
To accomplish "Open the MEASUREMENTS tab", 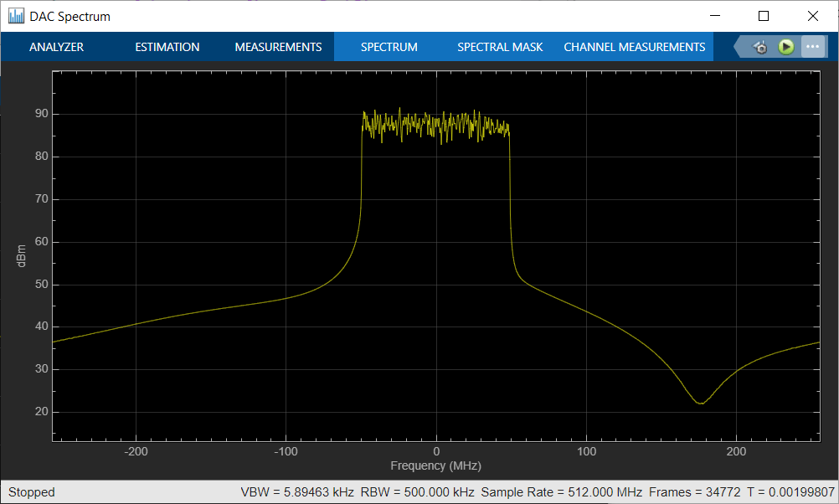I will point(278,47).
